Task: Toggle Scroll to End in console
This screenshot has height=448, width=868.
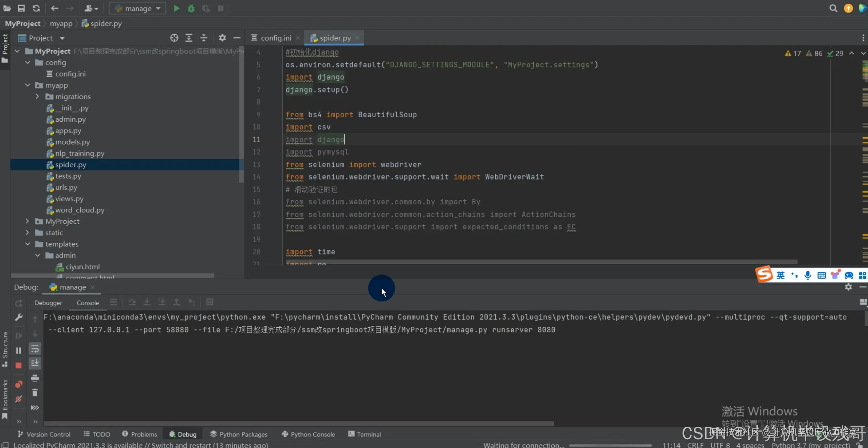Action: tap(35, 363)
